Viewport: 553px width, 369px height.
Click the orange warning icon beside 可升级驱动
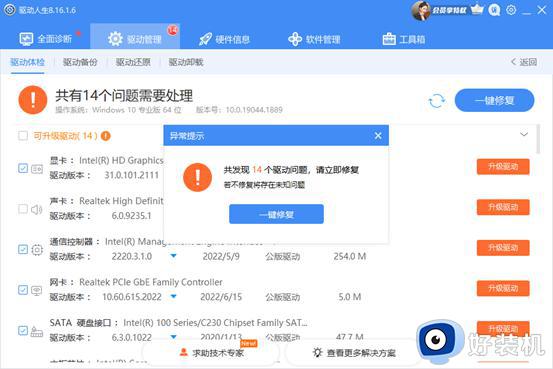pyautogui.click(x=105, y=136)
